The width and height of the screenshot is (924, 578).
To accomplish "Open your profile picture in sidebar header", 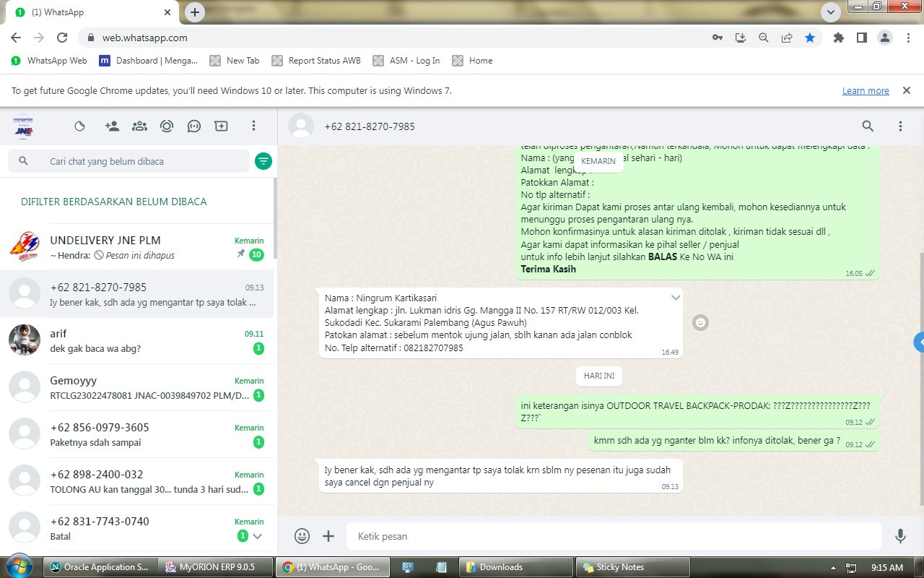I will pos(24,126).
